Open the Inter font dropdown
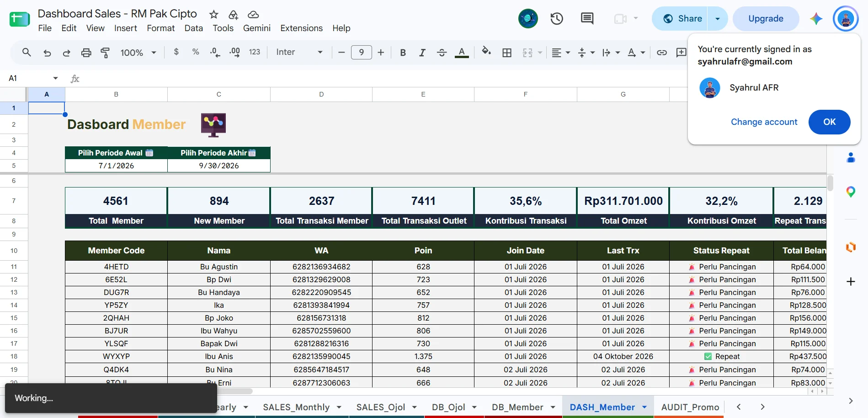Screen dimensions: 868x418 click(299, 52)
